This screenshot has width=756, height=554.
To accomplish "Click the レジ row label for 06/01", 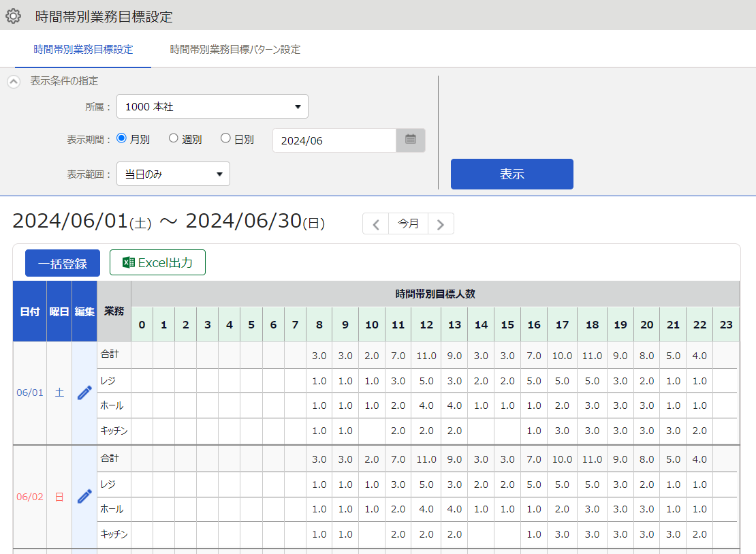I will pos(108,381).
